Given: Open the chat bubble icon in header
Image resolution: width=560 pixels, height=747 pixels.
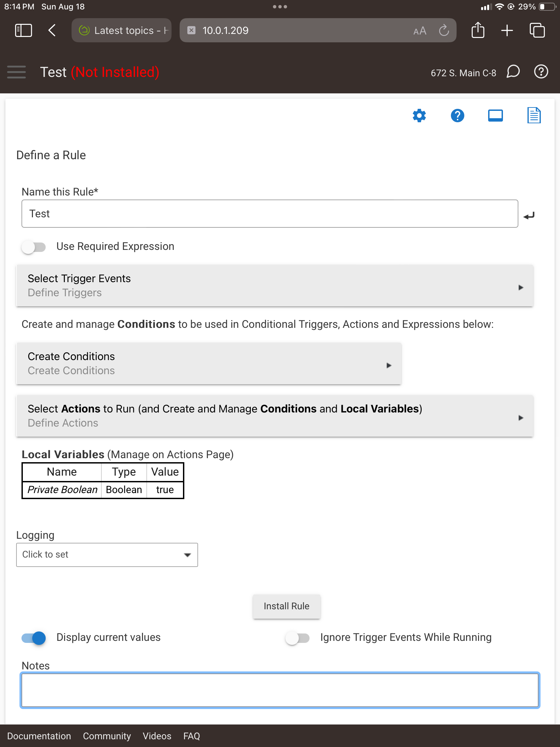Looking at the screenshot, I should pyautogui.click(x=513, y=72).
